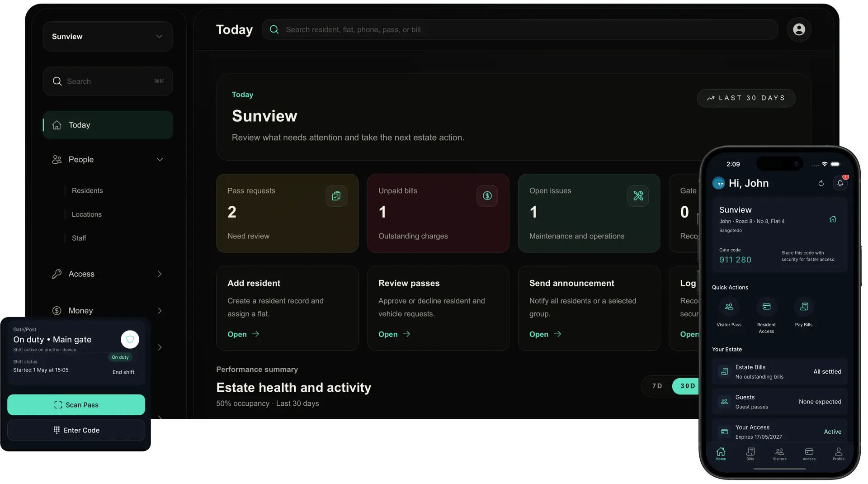868x484 pixels.
Task: Click the Scan Pass button
Action: [x=76, y=405]
